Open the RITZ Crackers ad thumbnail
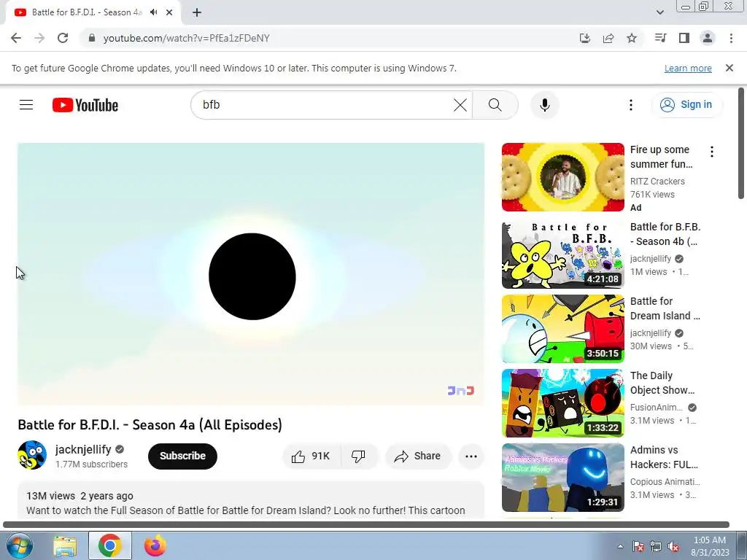 pyautogui.click(x=562, y=177)
